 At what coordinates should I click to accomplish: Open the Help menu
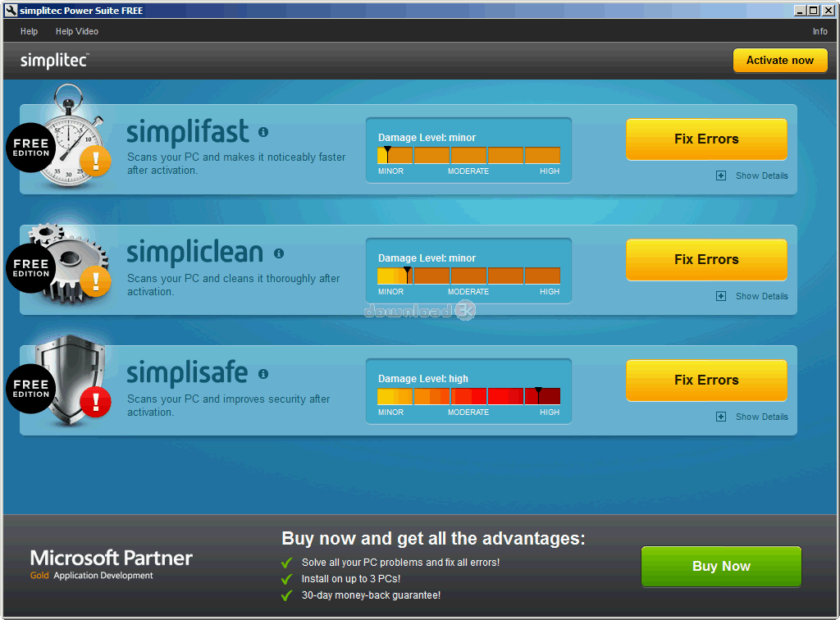click(29, 31)
